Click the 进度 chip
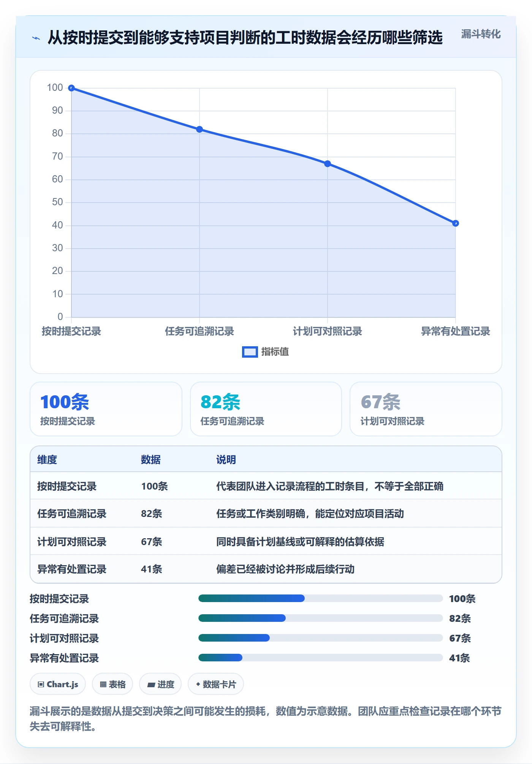Viewport: 532px width, 764px height. [x=160, y=685]
